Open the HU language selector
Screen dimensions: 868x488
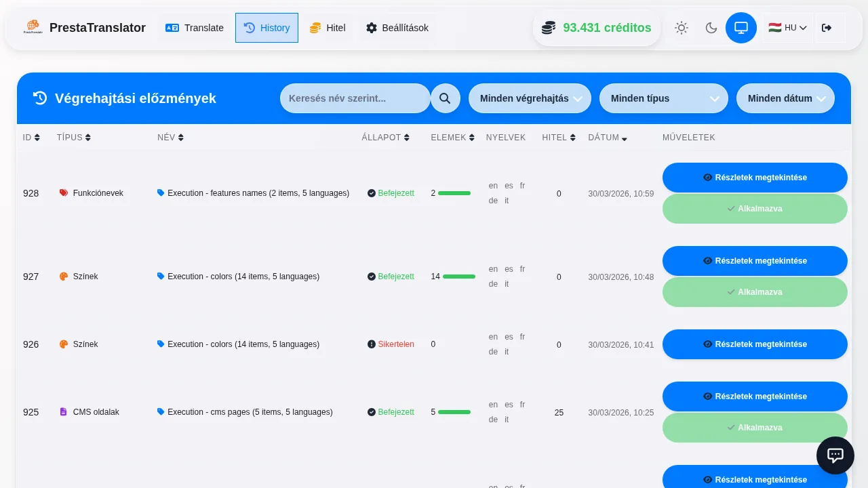point(787,28)
